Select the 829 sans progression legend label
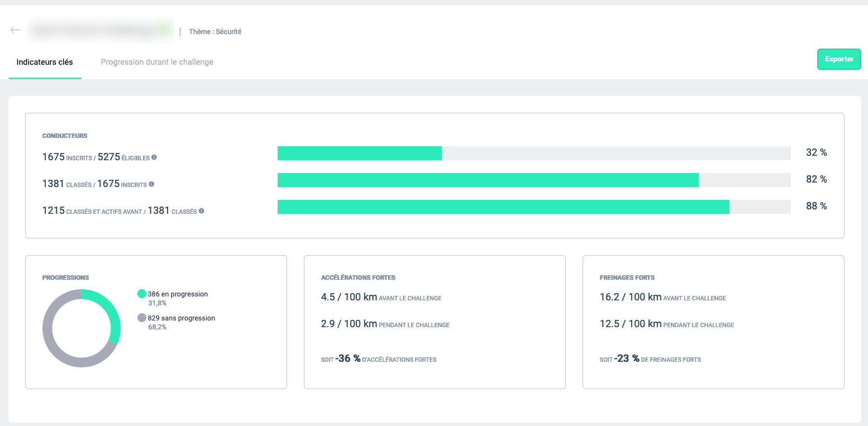This screenshot has height=426, width=868. click(181, 318)
